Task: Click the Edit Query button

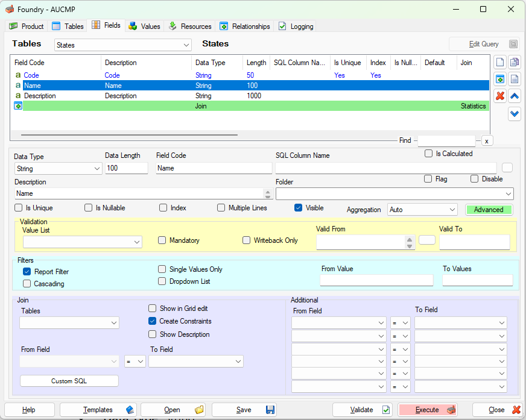Action: click(484, 44)
